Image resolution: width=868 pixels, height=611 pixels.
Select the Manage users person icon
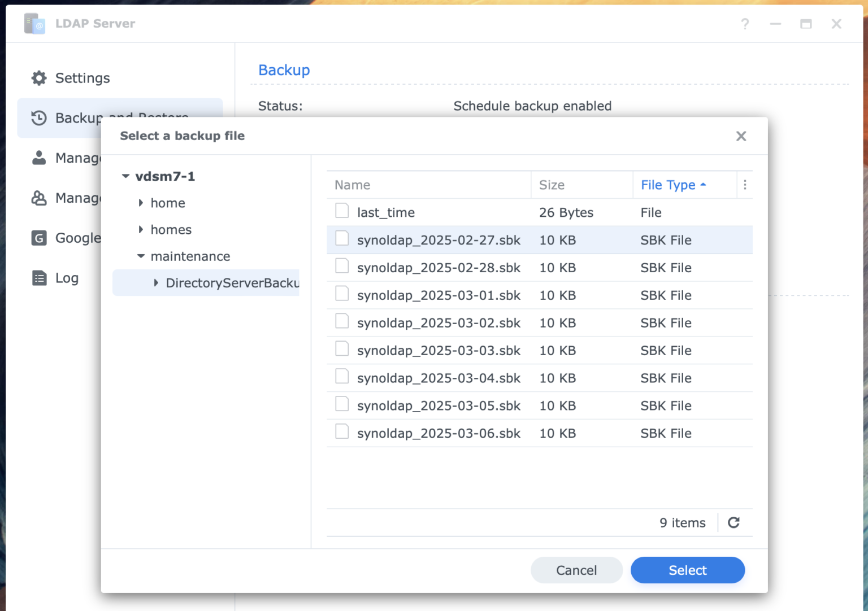[38, 158]
